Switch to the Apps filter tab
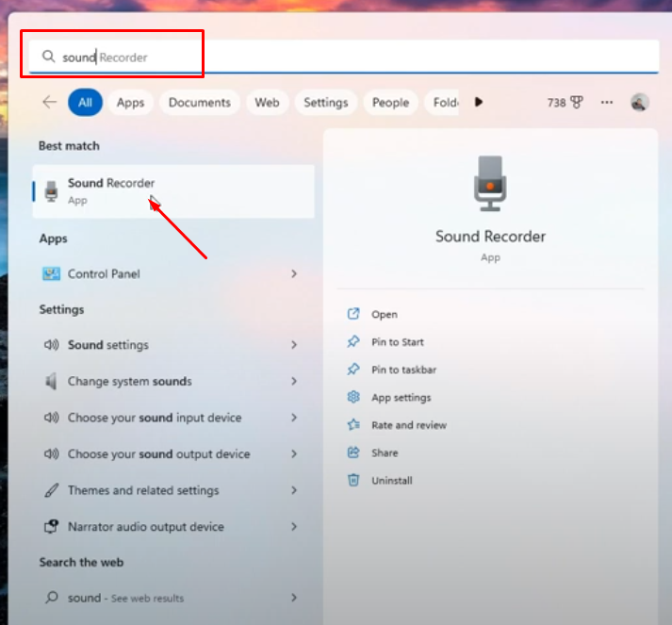This screenshot has height=625, width=672. [x=130, y=103]
